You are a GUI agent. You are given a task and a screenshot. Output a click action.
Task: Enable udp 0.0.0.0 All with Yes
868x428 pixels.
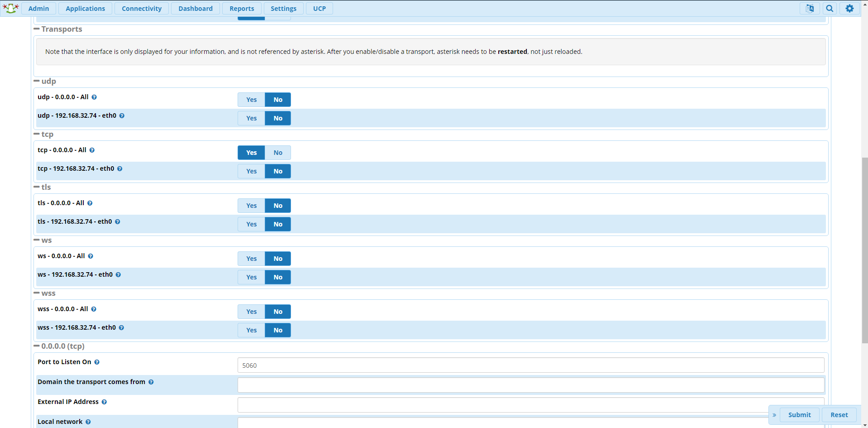point(251,100)
